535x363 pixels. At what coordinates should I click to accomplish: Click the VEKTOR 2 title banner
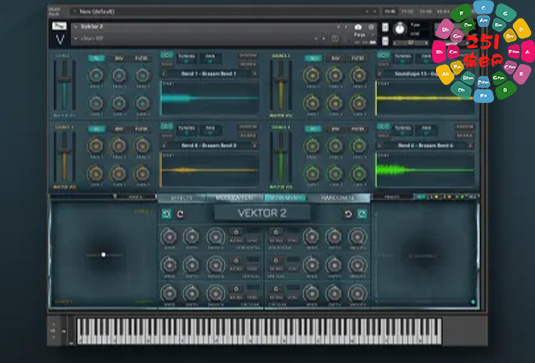tap(262, 213)
